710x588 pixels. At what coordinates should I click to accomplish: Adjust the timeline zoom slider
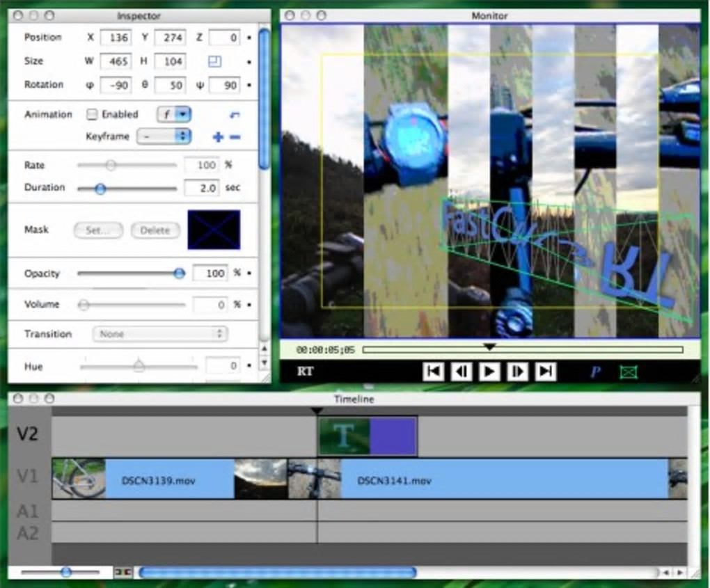pos(66,572)
